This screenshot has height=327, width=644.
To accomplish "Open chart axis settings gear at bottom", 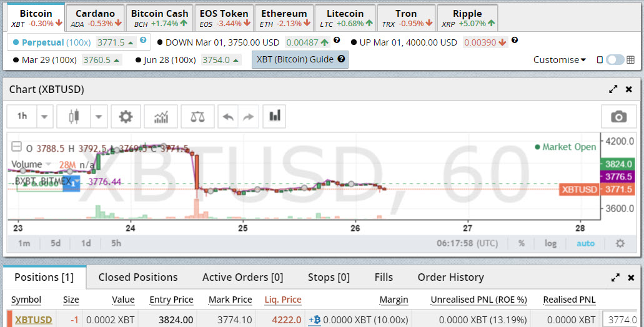I will (620, 243).
